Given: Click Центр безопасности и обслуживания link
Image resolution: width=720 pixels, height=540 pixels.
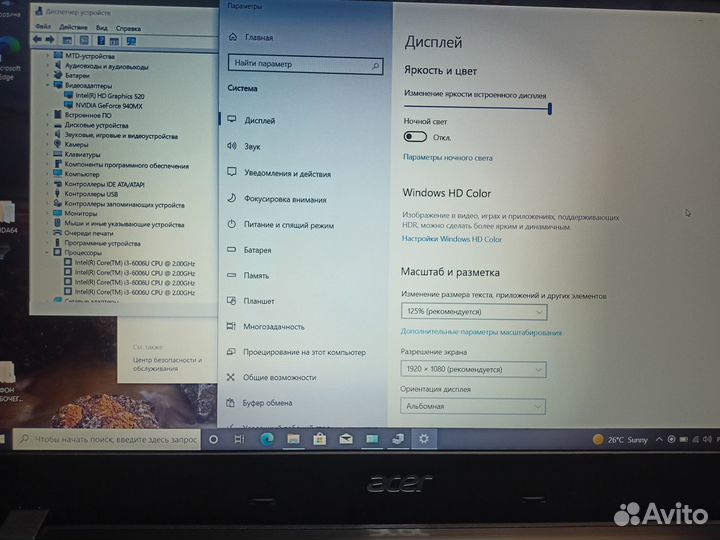Looking at the screenshot, I should coord(168,364).
